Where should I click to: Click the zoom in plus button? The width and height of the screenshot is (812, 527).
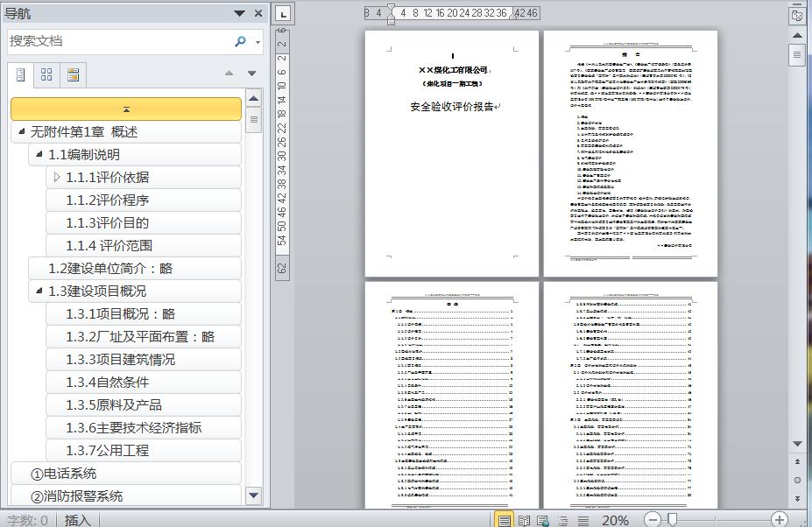[780, 519]
